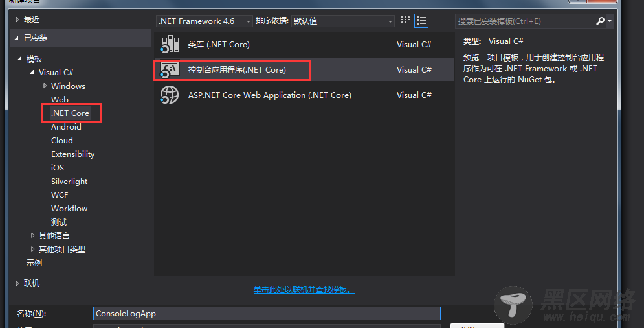The width and height of the screenshot is (644, 328).
Task: Select the 示例 tree item
Action: click(x=34, y=263)
